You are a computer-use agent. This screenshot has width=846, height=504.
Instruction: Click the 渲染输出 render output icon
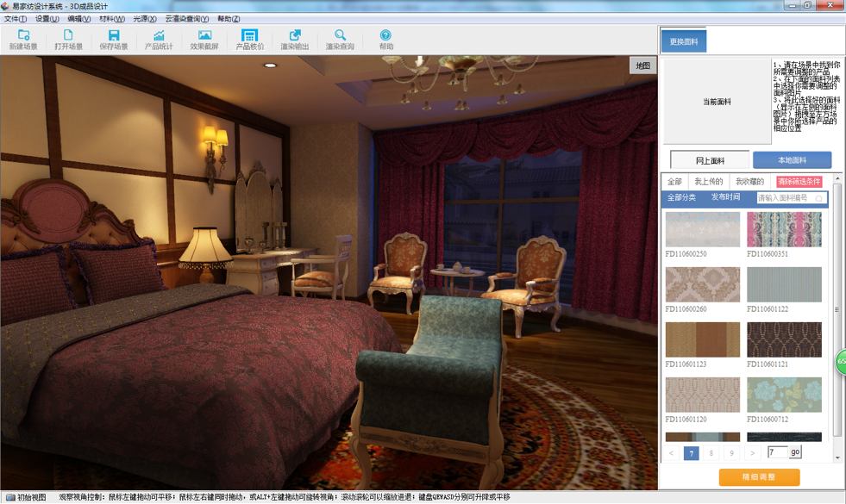pos(295,40)
